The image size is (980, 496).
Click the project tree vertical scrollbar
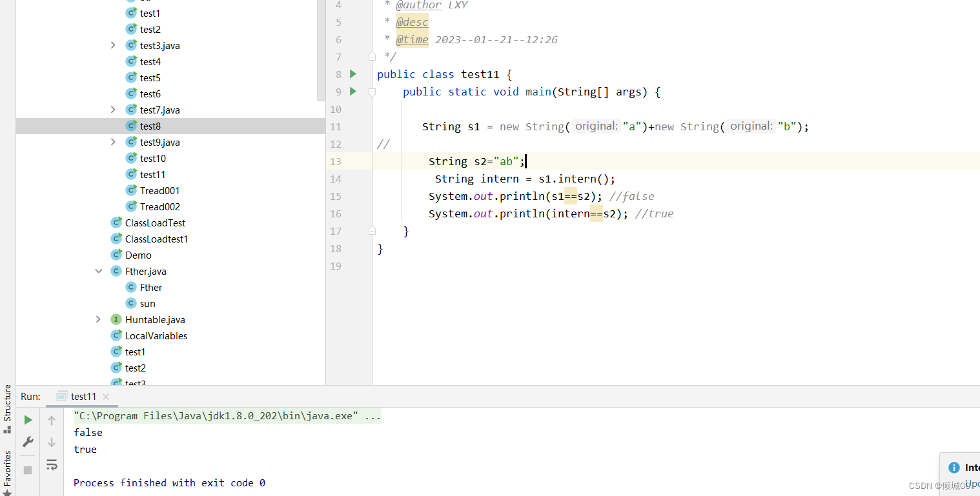point(322,50)
